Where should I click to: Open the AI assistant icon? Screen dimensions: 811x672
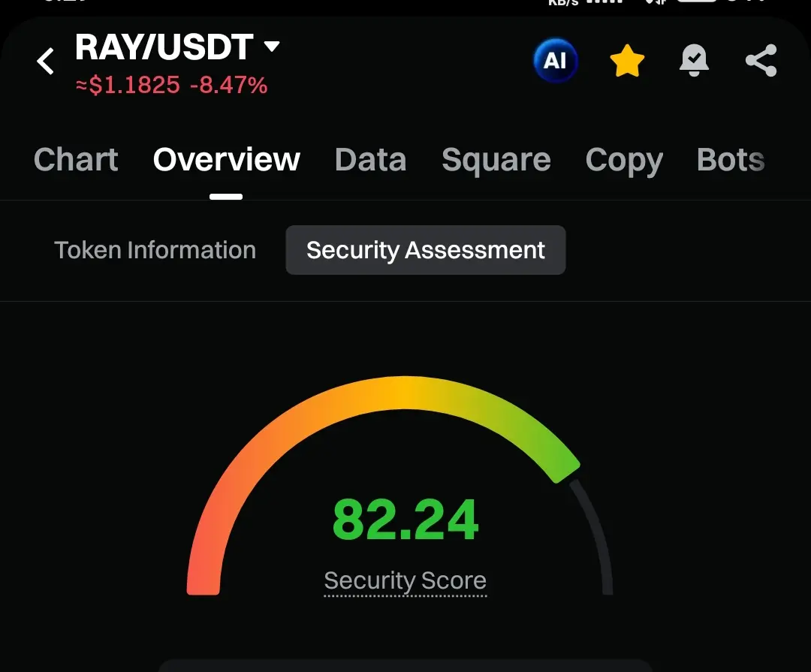click(555, 61)
